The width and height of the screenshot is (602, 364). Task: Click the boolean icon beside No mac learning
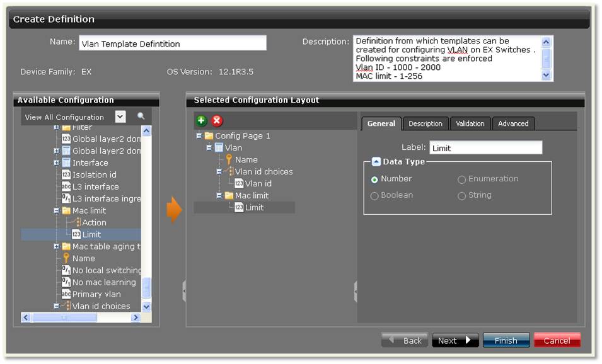coord(66,282)
